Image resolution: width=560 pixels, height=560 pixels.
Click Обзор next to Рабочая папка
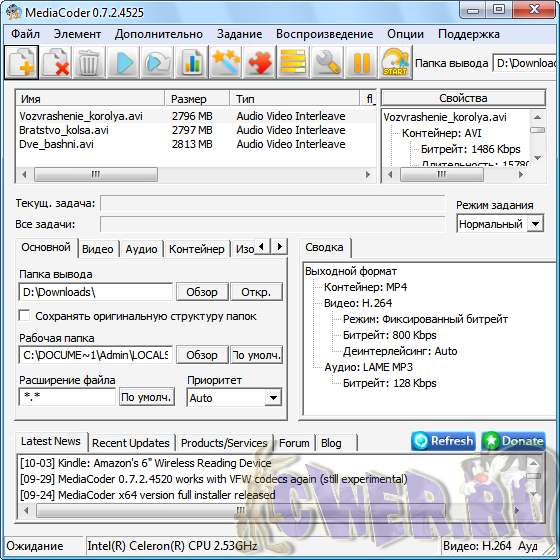coord(202,355)
